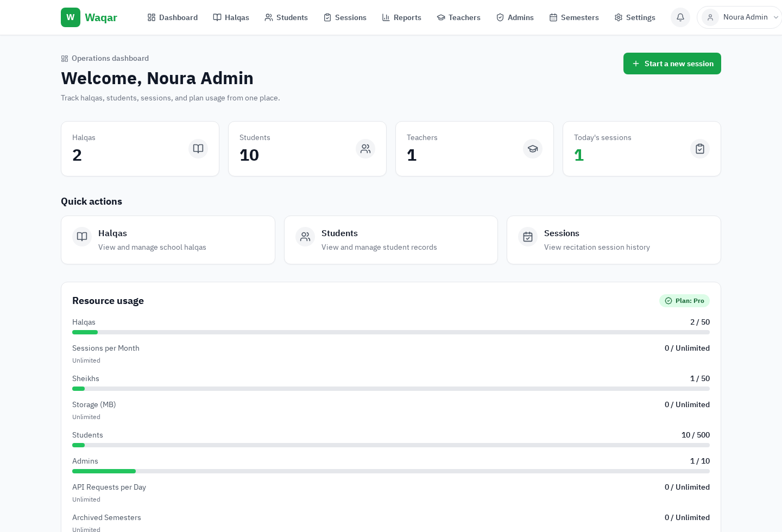
Task: Click the Waqar brand name
Action: pyautogui.click(x=101, y=17)
